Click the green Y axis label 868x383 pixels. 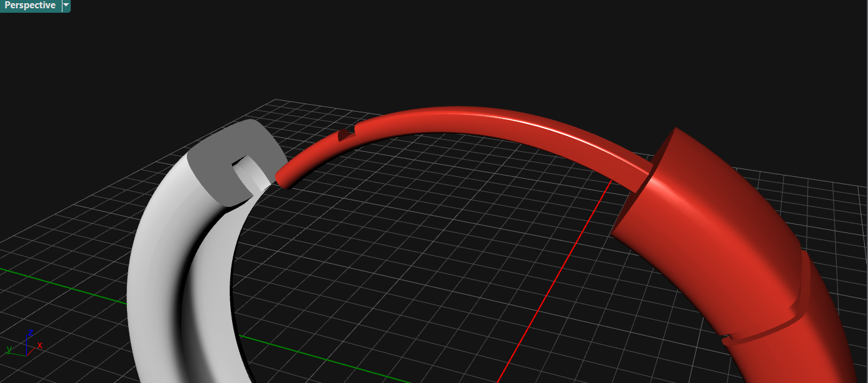pyautogui.click(x=10, y=350)
